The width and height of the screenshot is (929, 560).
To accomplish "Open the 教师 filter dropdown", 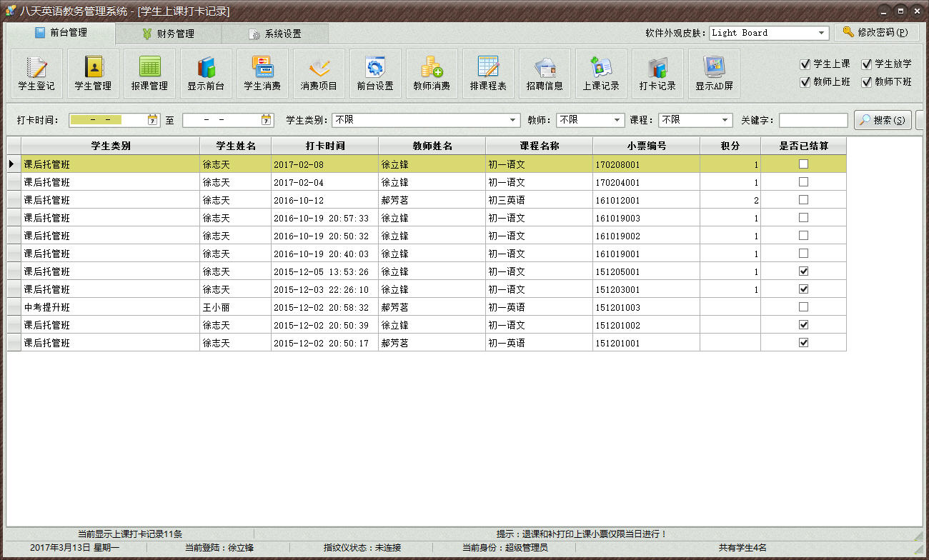I will [x=617, y=120].
